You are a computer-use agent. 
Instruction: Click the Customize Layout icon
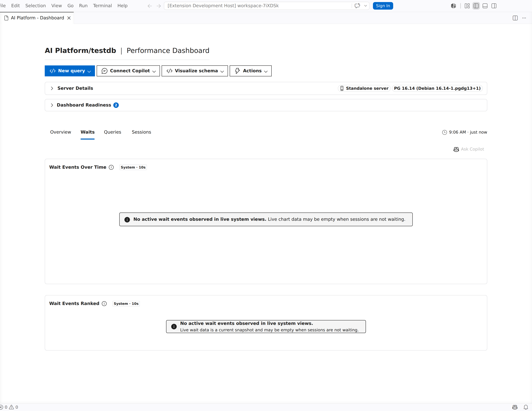(467, 6)
